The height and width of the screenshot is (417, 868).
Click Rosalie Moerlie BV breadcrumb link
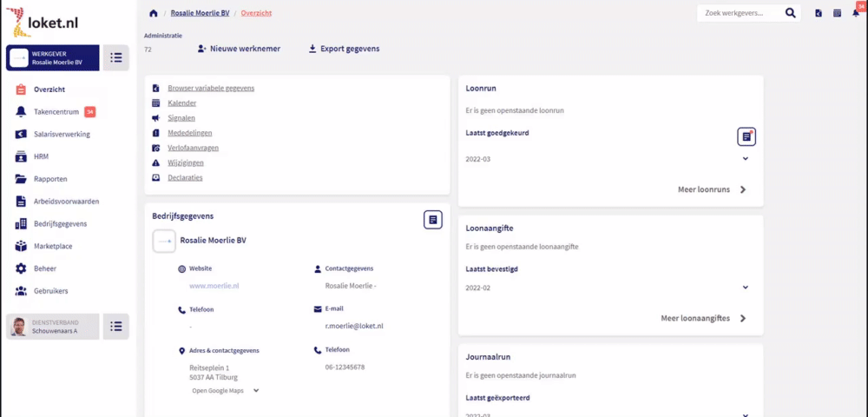coord(200,13)
